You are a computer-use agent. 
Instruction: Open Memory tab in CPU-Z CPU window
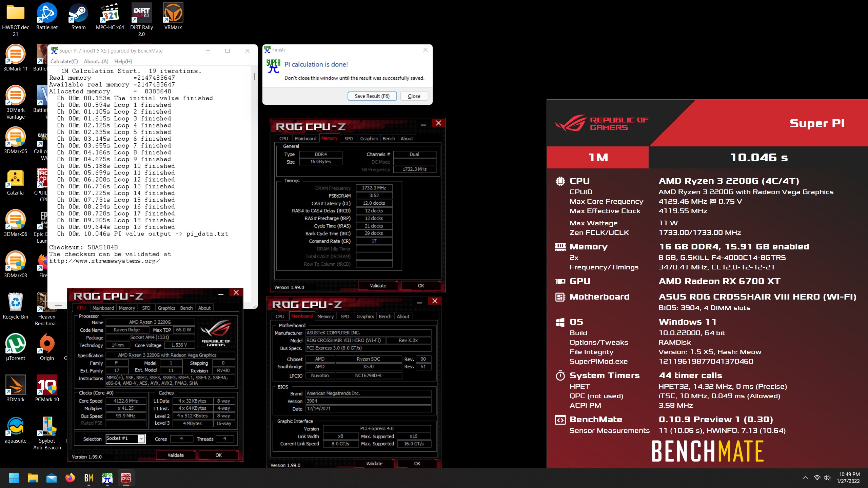pyautogui.click(x=127, y=308)
